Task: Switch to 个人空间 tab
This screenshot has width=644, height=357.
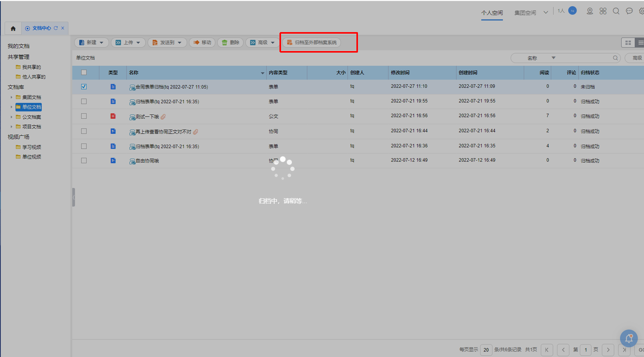Action: 492,13
